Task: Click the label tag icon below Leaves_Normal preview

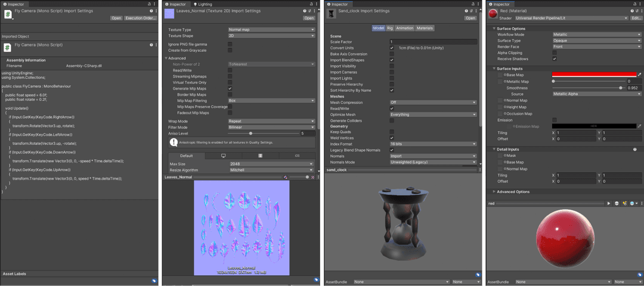Action: [316, 280]
